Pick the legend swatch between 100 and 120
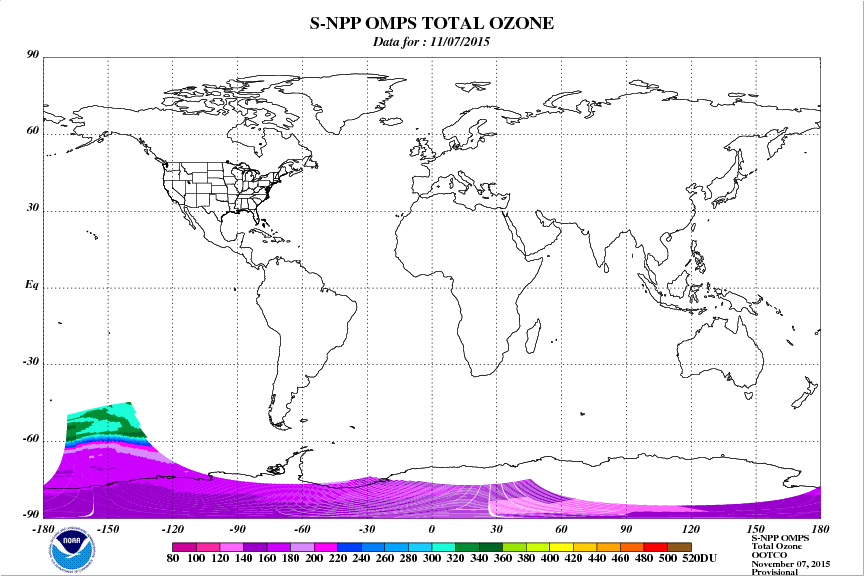This screenshot has width=864, height=576. point(208,547)
